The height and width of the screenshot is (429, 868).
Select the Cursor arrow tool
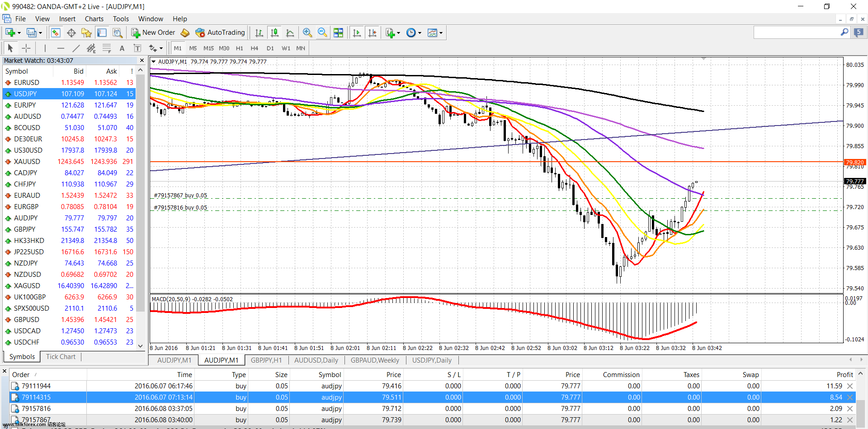point(10,48)
